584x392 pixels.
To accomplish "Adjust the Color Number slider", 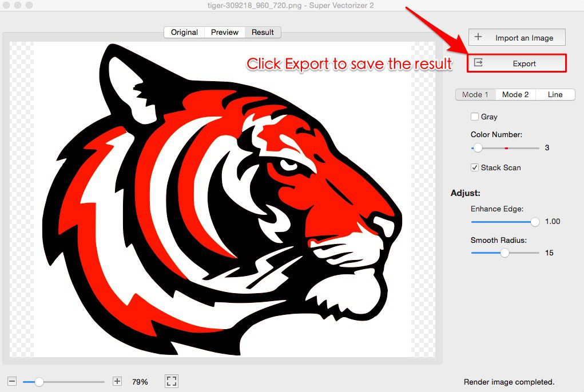I will tap(478, 147).
